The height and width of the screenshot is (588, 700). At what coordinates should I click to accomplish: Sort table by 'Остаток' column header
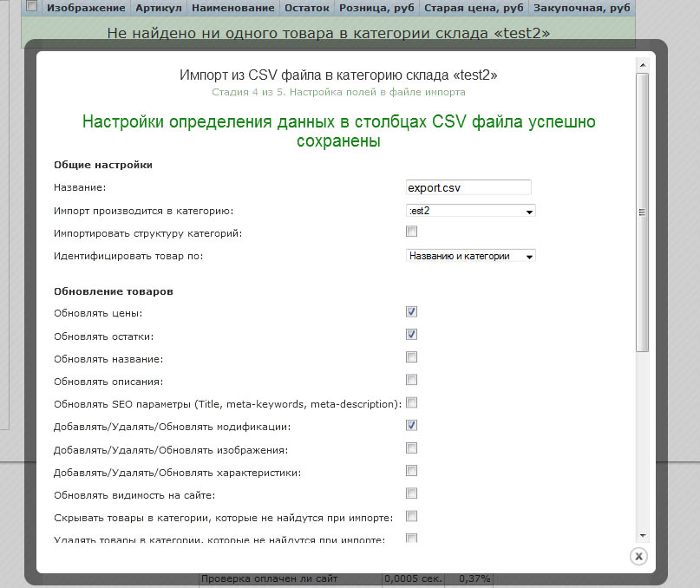pyautogui.click(x=306, y=8)
